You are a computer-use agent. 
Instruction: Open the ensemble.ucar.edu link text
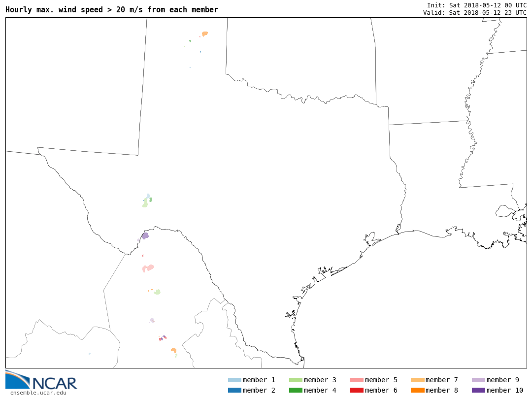pos(38,393)
